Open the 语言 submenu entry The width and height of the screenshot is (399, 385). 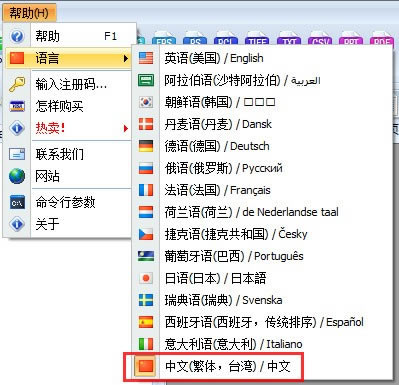(69, 58)
